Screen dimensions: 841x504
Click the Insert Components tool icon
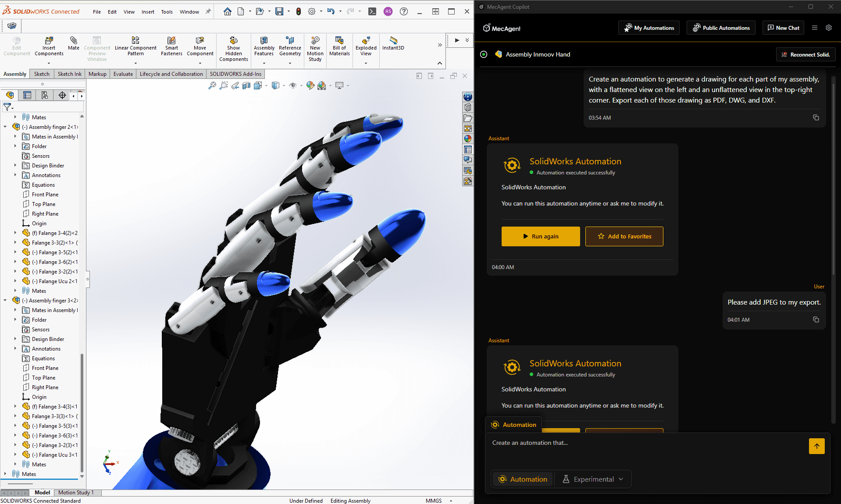(x=49, y=40)
